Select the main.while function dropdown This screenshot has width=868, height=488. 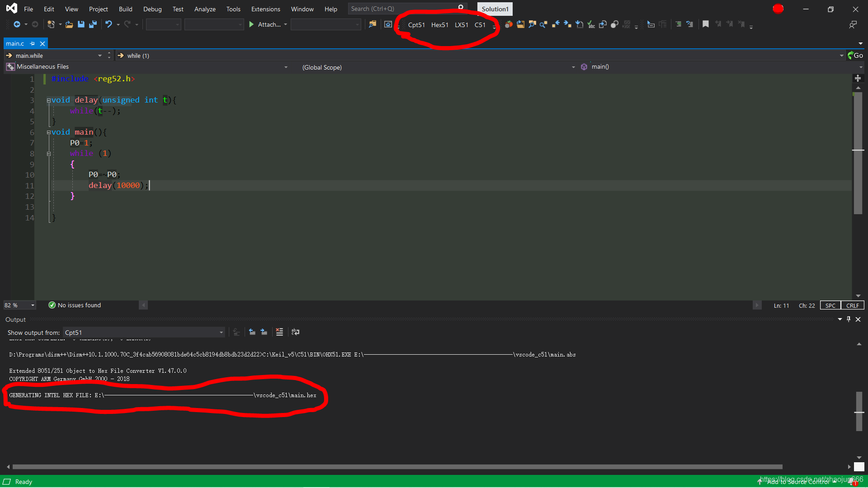coord(53,55)
